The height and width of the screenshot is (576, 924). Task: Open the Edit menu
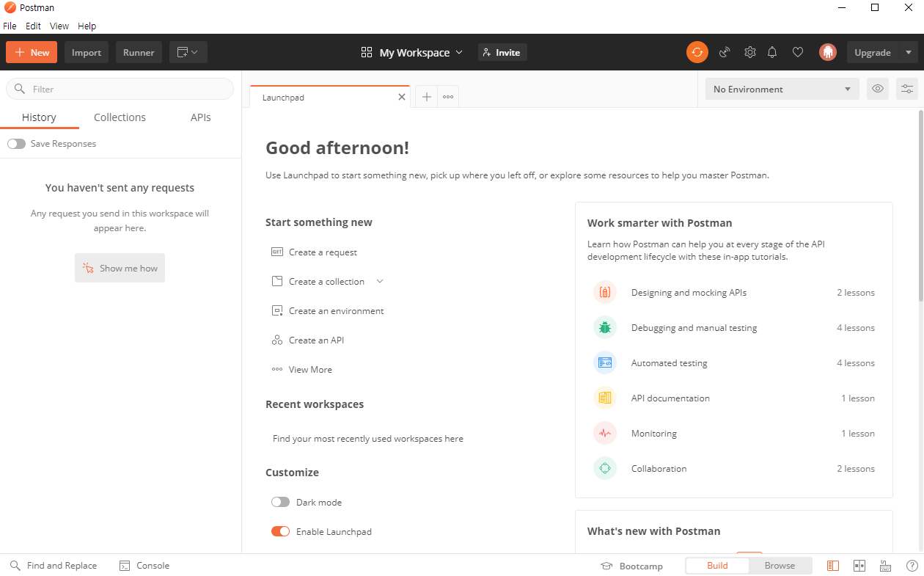33,26
